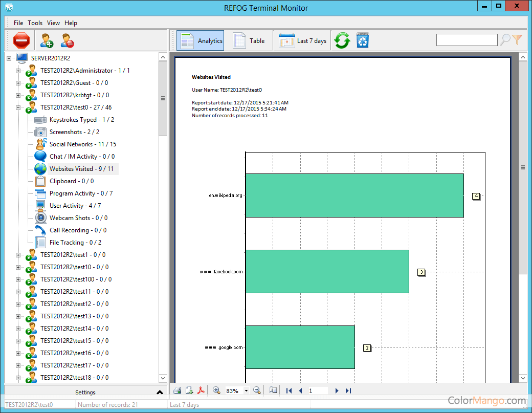The image size is (532, 413).
Task: Click the green refresh arrows icon
Action: click(x=342, y=40)
